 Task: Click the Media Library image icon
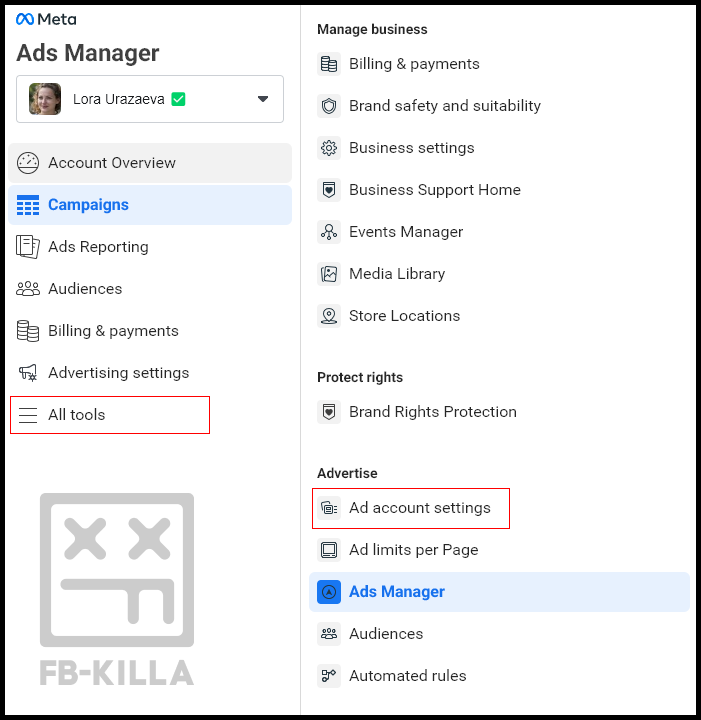[328, 274]
